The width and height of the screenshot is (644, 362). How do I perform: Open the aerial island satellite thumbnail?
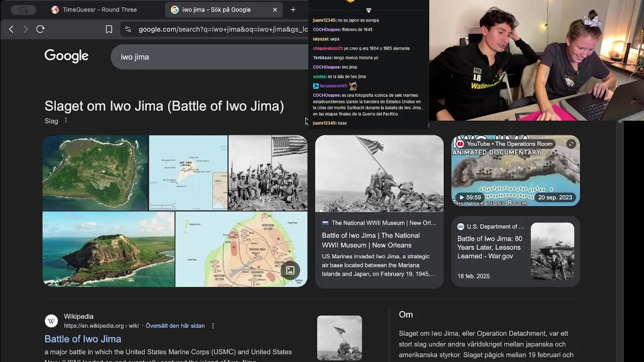click(x=95, y=172)
